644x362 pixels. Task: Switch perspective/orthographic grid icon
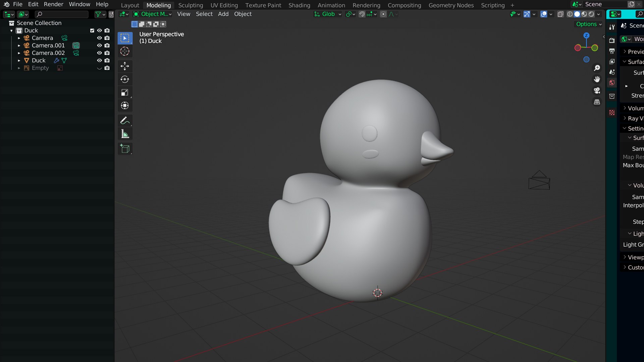[x=597, y=102]
